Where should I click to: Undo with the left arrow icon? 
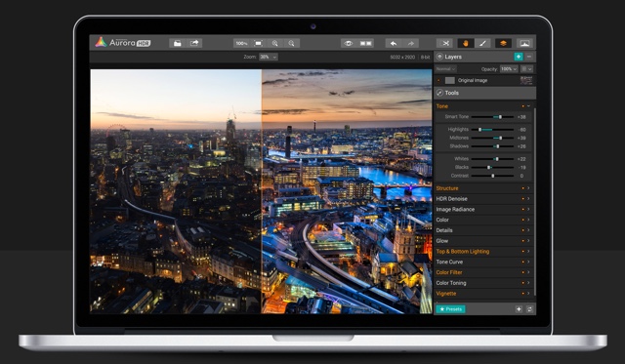[x=394, y=43]
